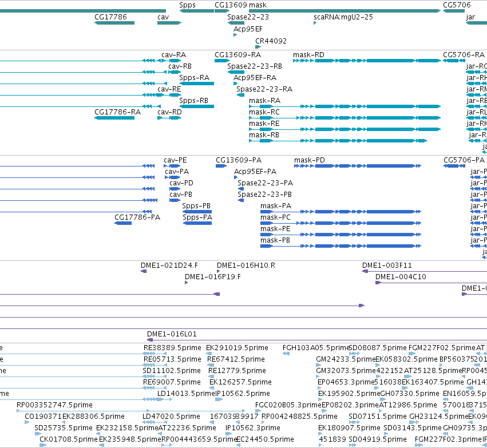Select the DME1-021D24.F clone label

(x=169, y=265)
